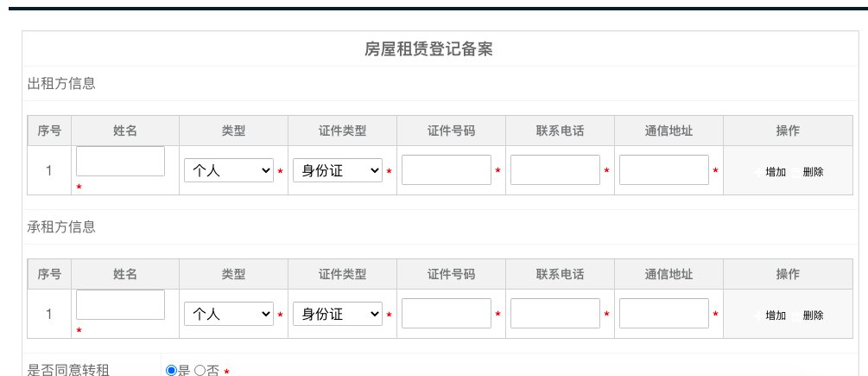This screenshot has height=376, width=868.
Task: Focus the 承租方 证件号码 input field
Action: coord(447,314)
